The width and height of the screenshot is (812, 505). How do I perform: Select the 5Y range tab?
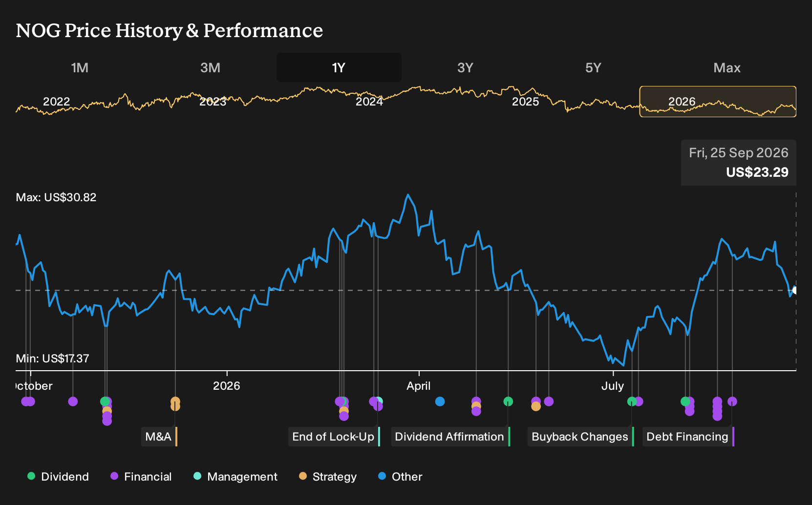tap(593, 67)
